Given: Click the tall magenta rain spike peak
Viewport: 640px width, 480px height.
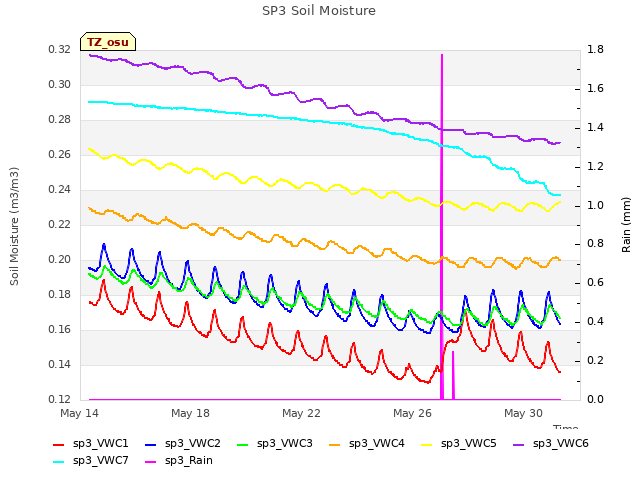Looking at the screenshot, I should [442, 56].
